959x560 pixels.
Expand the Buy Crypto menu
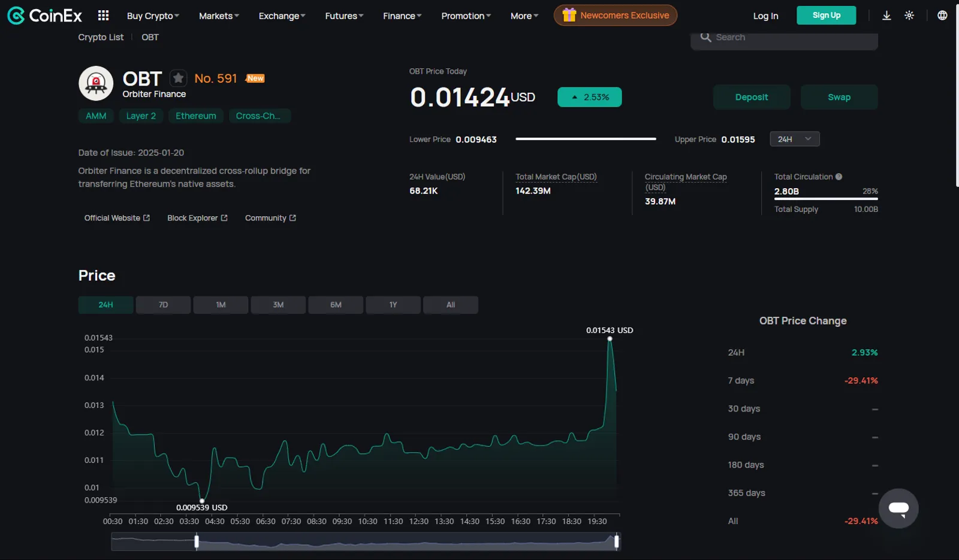pos(153,16)
